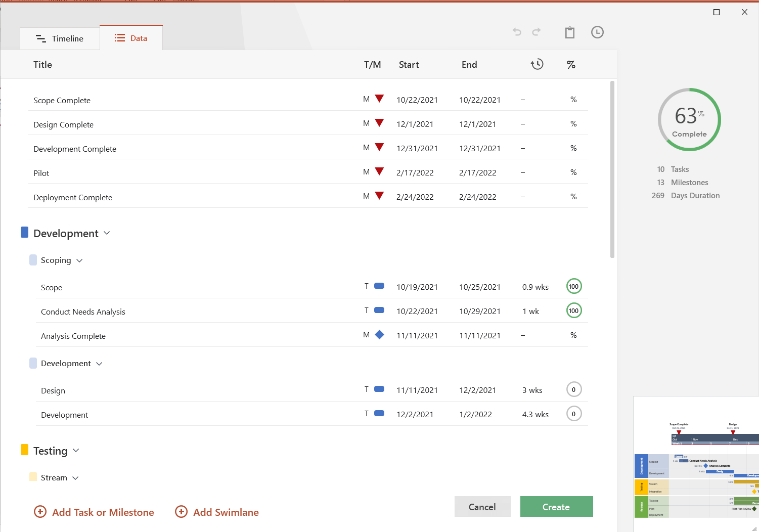Image resolution: width=759 pixels, height=532 pixels.
Task: Click the red milestone marker for Scope Complete
Action: (379, 99)
